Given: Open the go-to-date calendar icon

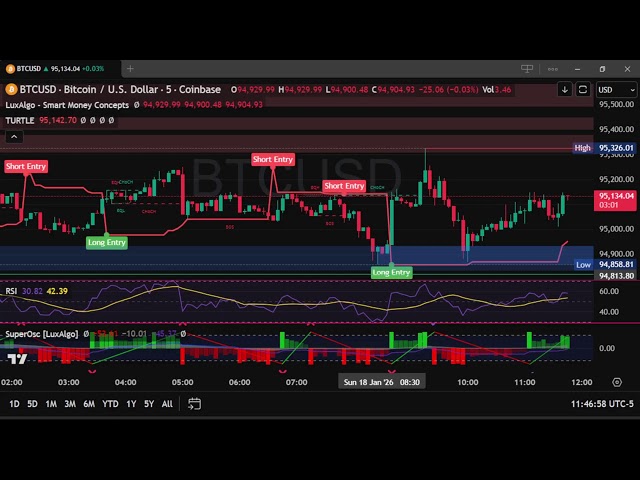Looking at the screenshot, I should (x=194, y=404).
